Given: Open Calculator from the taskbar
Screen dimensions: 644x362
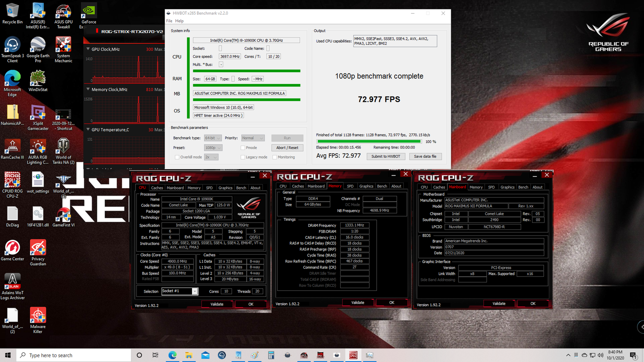Looking at the screenshot, I should [x=271, y=355].
